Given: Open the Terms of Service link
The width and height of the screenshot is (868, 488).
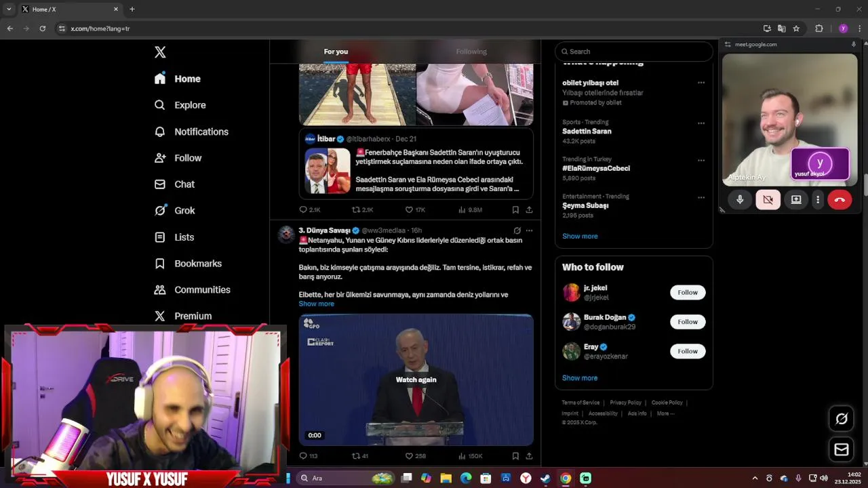Looking at the screenshot, I should (580, 403).
